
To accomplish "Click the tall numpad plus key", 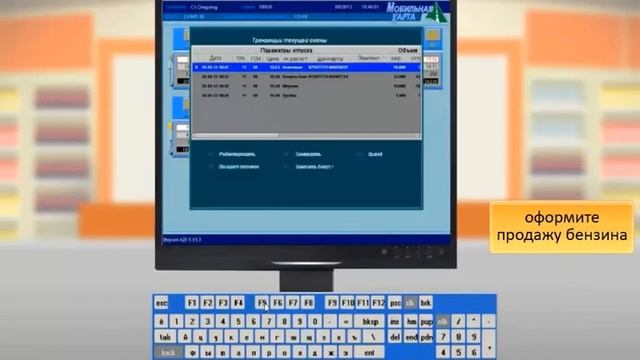I will [x=489, y=345].
